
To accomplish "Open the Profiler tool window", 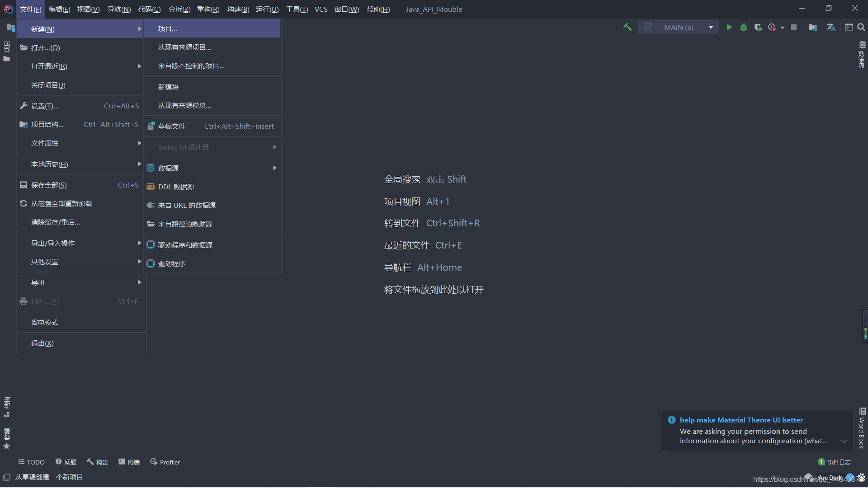I will (x=165, y=462).
